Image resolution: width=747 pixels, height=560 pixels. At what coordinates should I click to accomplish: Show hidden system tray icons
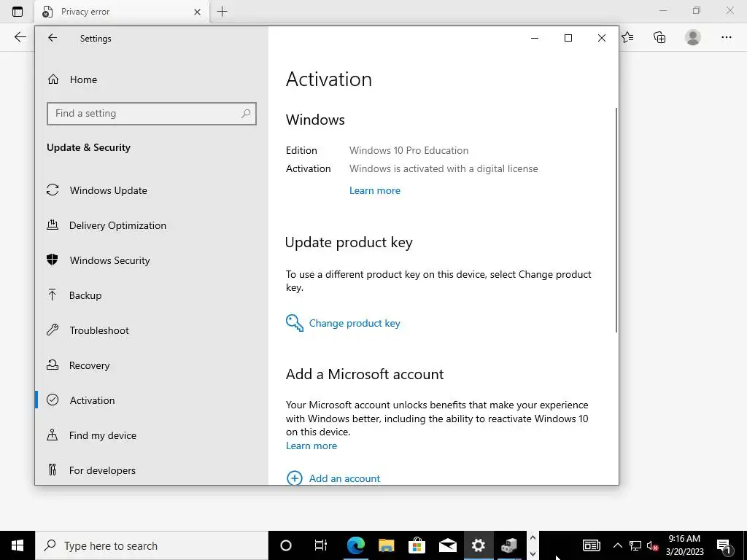pyautogui.click(x=617, y=545)
